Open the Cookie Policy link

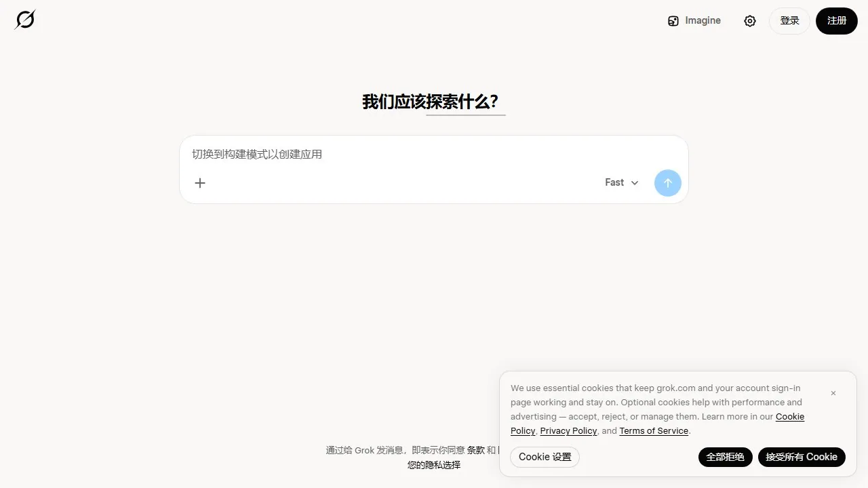point(790,416)
